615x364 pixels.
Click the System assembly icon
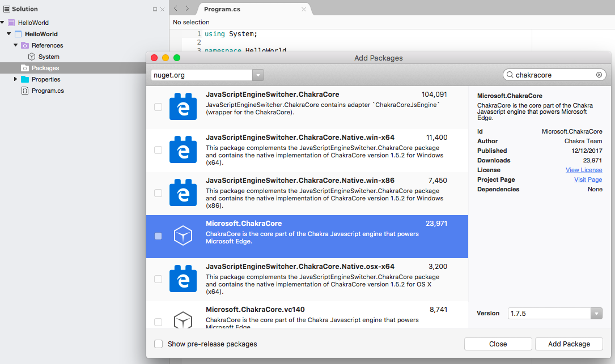[x=32, y=57]
